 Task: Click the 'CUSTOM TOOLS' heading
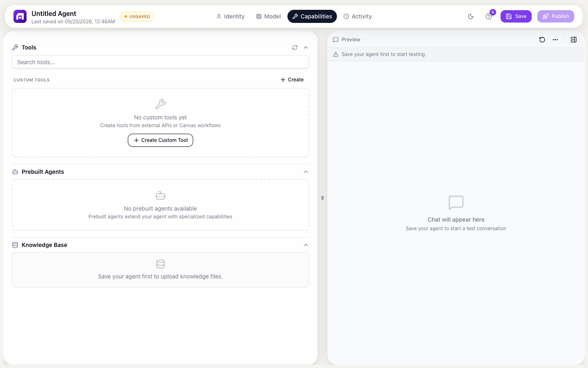pos(31,80)
